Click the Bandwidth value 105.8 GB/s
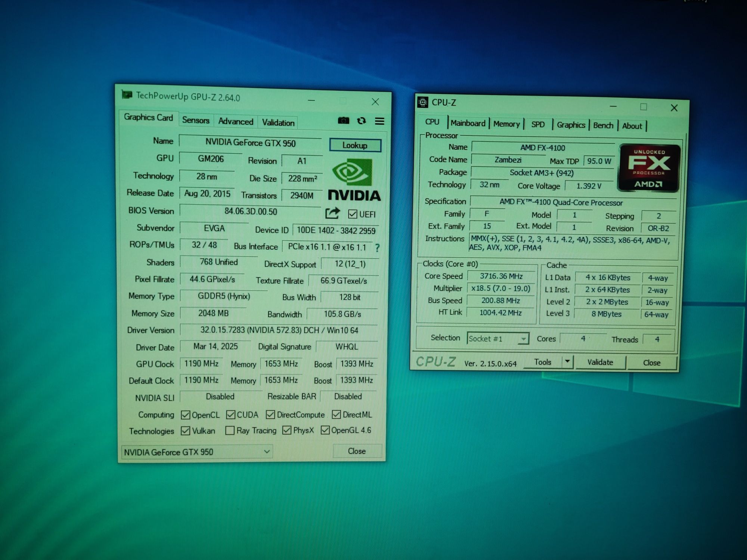The image size is (747, 560). click(x=342, y=314)
